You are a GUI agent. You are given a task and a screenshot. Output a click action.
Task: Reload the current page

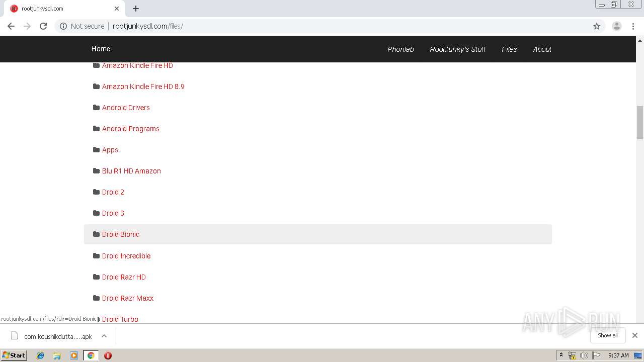click(x=43, y=26)
